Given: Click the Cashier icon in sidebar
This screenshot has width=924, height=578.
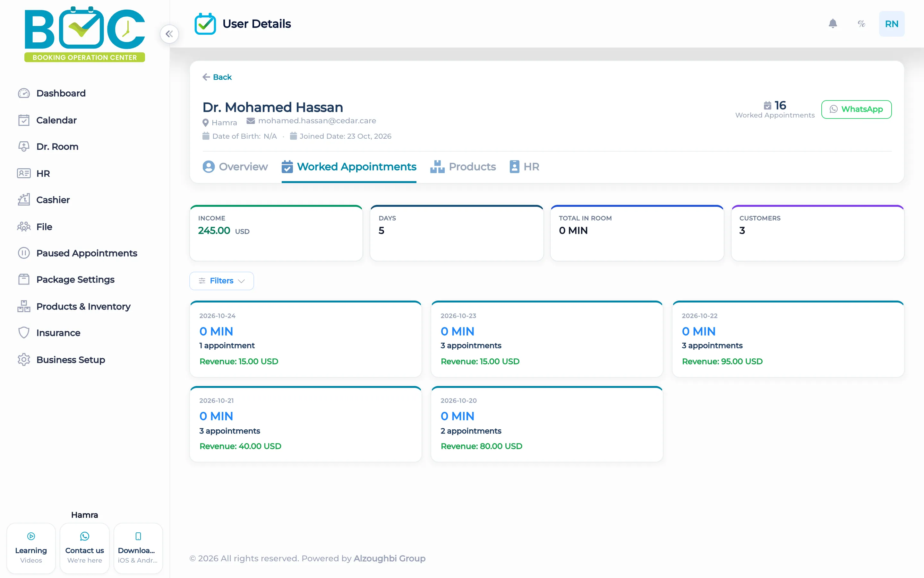Looking at the screenshot, I should coord(24,199).
